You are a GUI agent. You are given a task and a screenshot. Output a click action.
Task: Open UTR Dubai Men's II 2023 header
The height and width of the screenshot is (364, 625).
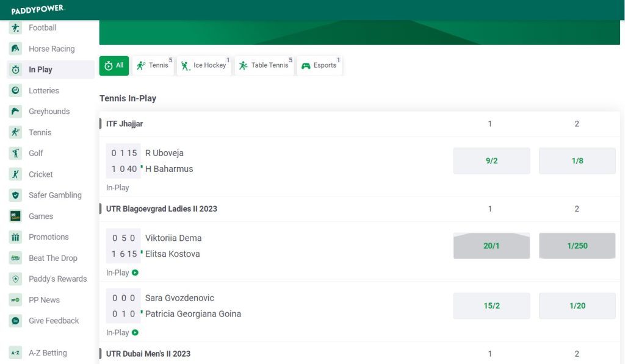pyautogui.click(x=148, y=354)
